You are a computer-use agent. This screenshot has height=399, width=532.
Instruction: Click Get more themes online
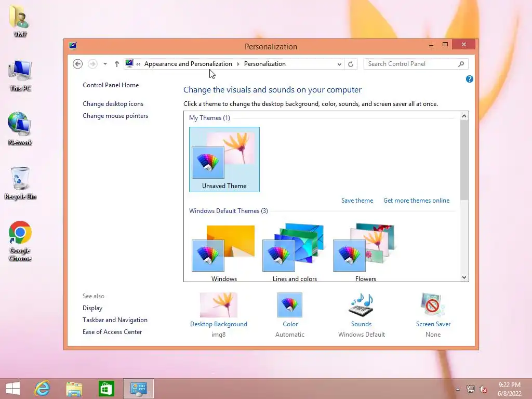click(x=416, y=201)
